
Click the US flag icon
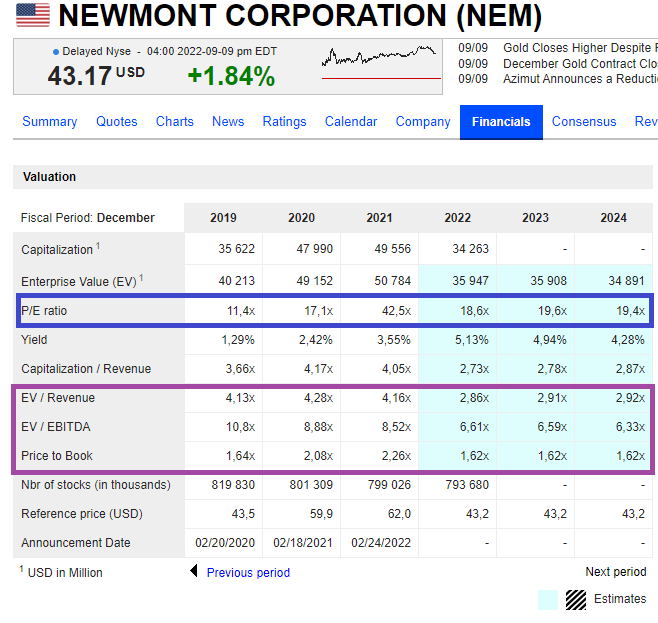(32, 15)
